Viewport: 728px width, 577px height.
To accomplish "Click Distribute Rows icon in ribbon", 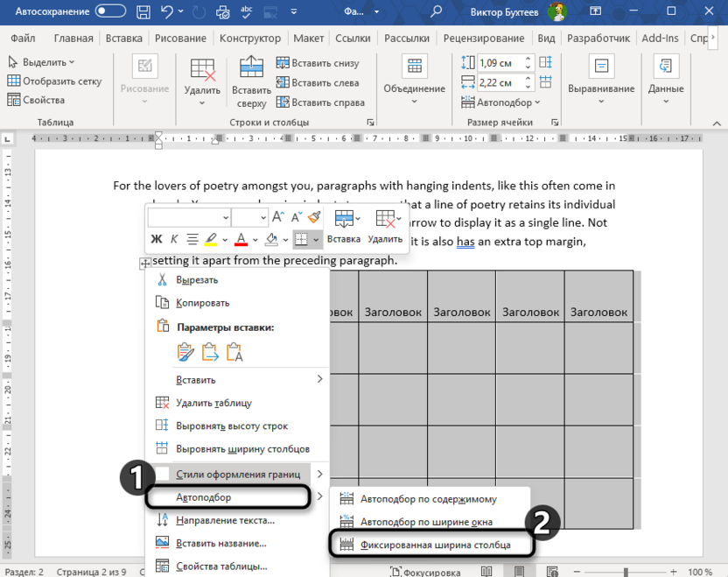I will (x=545, y=62).
